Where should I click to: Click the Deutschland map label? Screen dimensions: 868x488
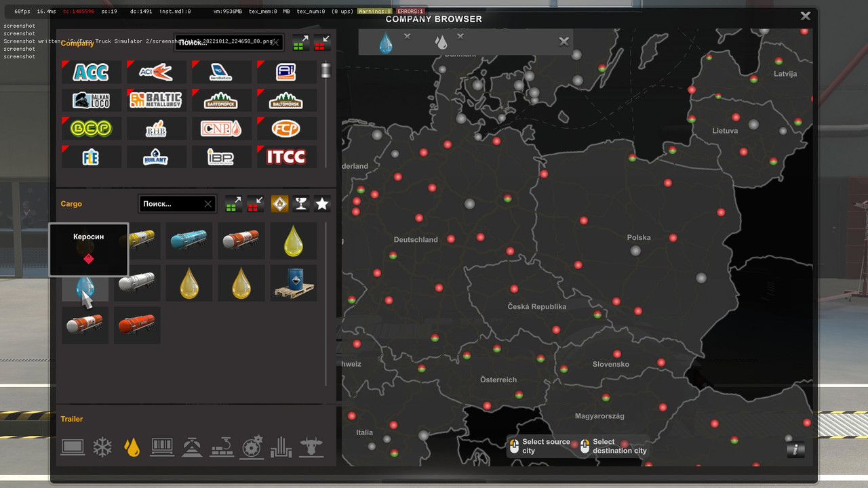(416, 239)
